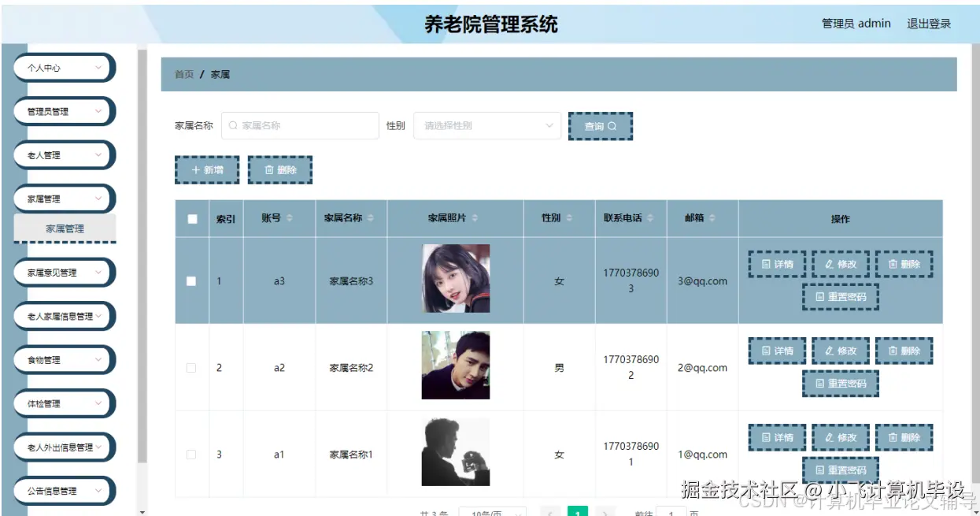Click the 1@qq.com email cell

pyautogui.click(x=702, y=455)
